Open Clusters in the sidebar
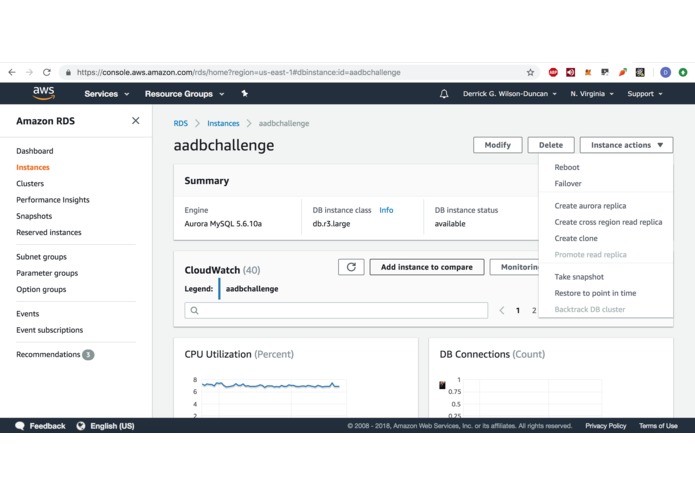The width and height of the screenshot is (695, 494). tap(30, 183)
